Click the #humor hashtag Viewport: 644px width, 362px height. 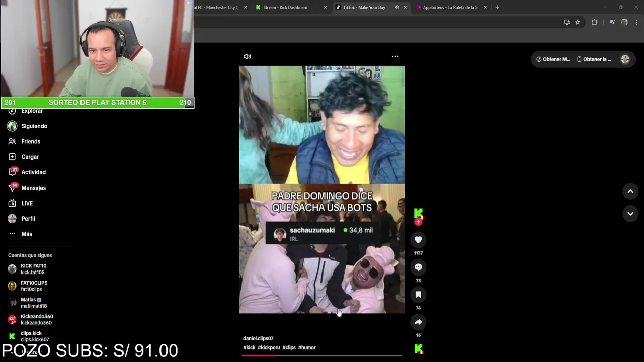click(x=307, y=347)
